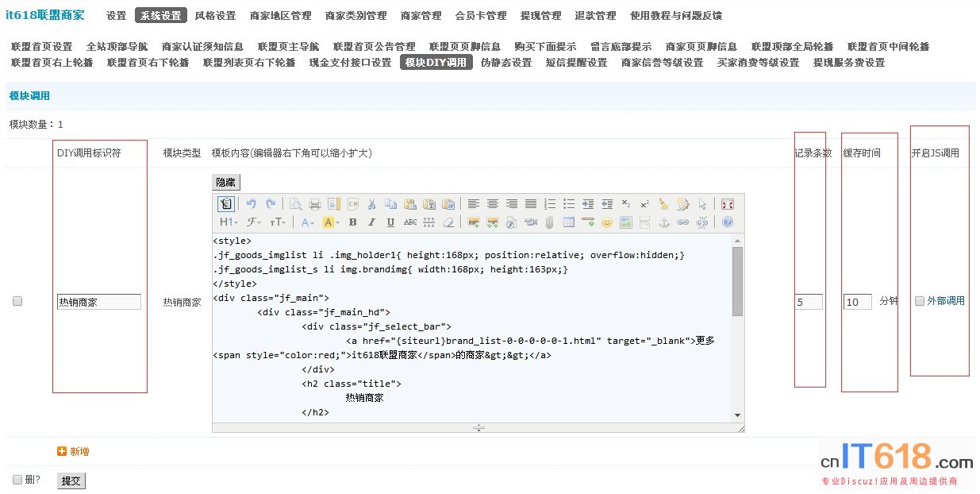Insert a bulleted list

(x=569, y=203)
